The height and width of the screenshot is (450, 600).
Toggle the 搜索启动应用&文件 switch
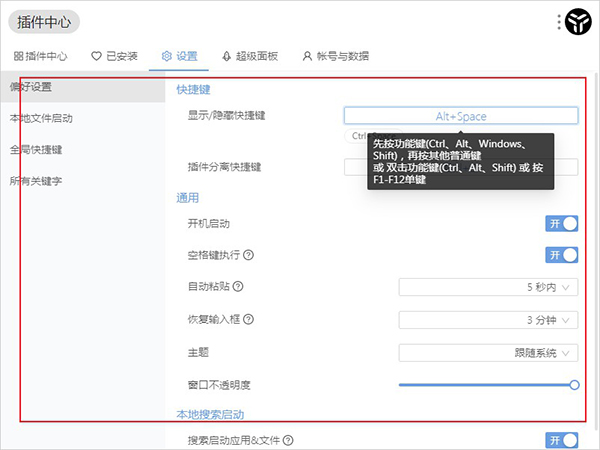click(x=561, y=440)
